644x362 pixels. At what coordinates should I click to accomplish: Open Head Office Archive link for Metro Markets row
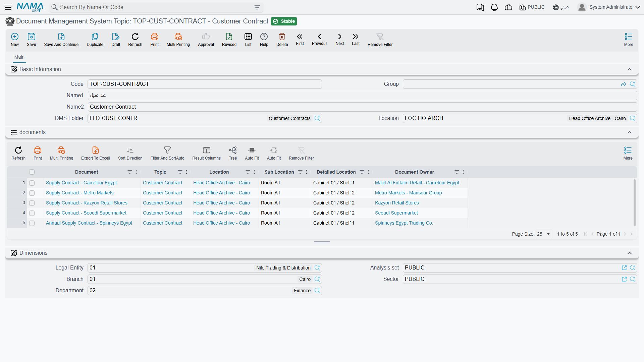(x=221, y=193)
